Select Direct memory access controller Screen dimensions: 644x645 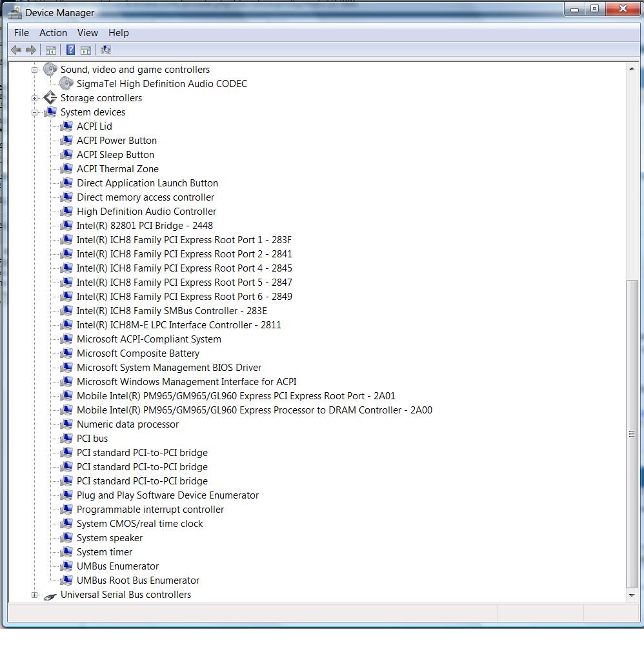[x=145, y=197]
